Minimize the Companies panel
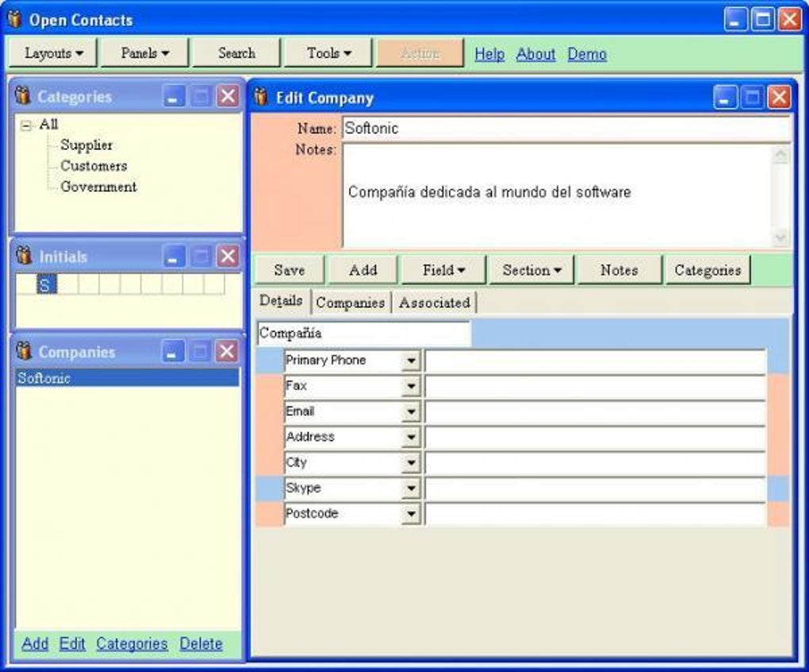The height and width of the screenshot is (672, 809). [x=173, y=352]
